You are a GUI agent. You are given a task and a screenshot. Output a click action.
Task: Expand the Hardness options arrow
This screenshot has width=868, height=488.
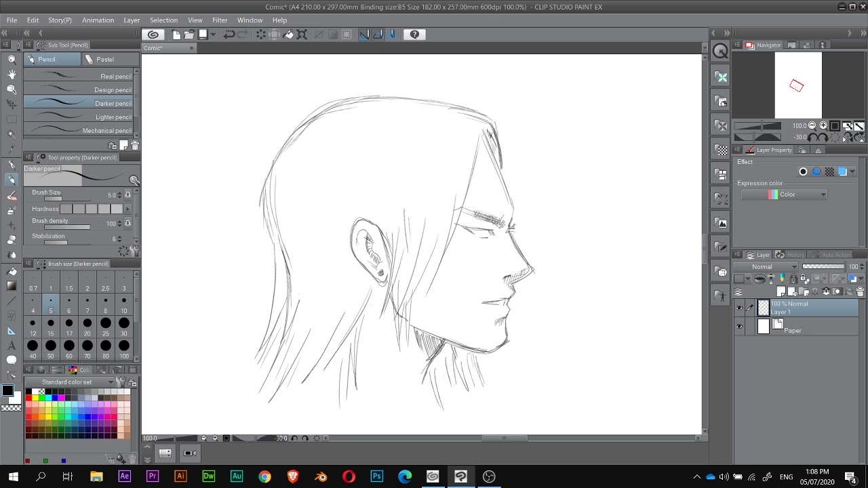[127, 209]
